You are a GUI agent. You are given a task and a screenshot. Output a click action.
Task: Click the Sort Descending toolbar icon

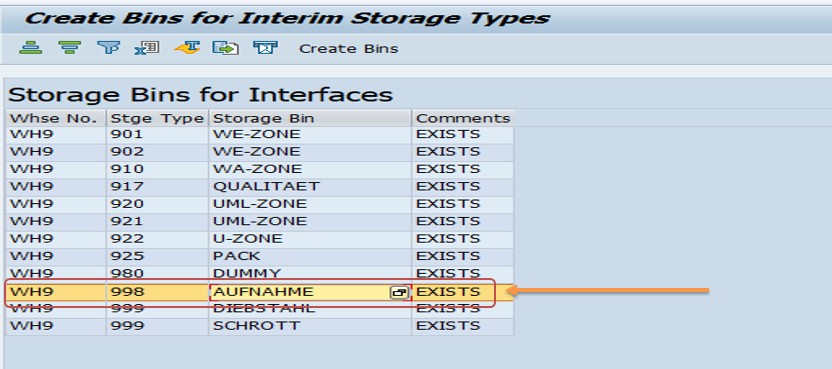(70, 48)
